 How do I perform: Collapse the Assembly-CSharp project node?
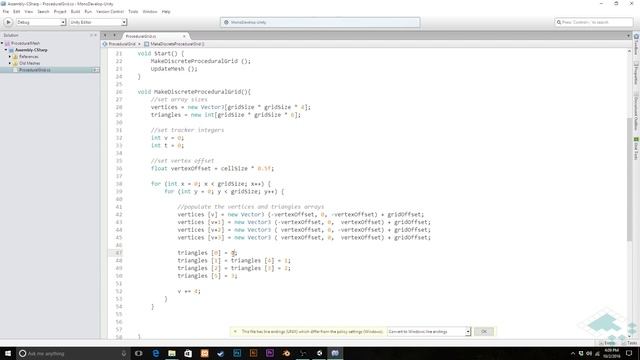coord(6,50)
